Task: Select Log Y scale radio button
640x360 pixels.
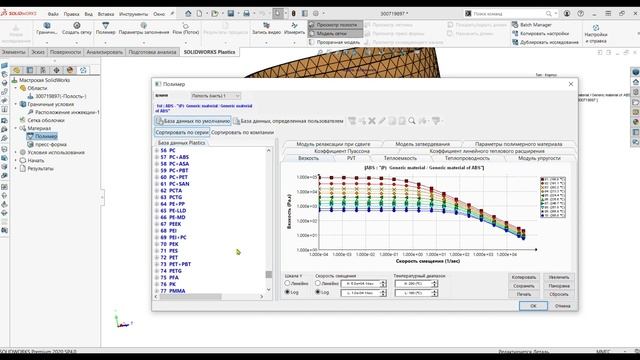Action: click(287, 292)
